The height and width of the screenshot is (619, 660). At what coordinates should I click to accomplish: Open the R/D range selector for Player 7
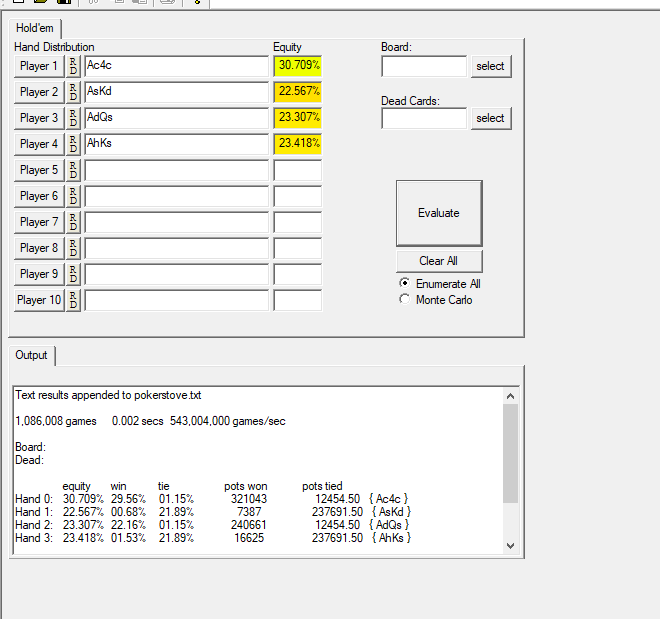coord(73,222)
